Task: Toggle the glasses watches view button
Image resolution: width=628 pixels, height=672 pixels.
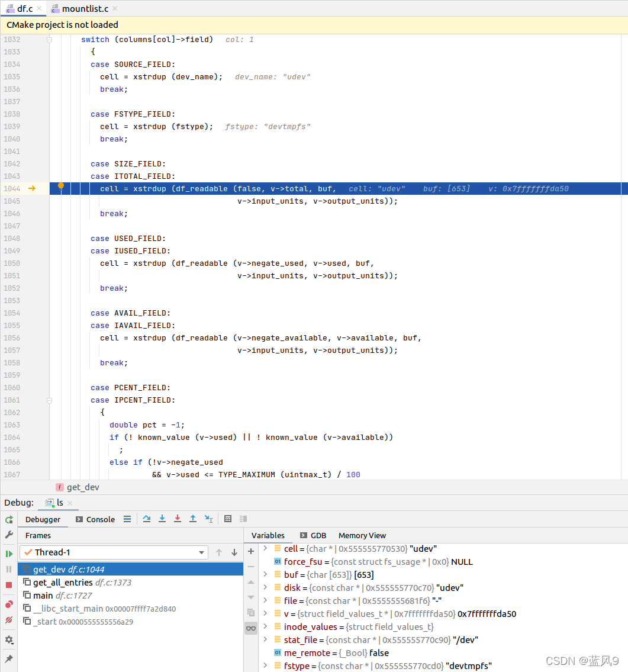Action: click(x=251, y=628)
